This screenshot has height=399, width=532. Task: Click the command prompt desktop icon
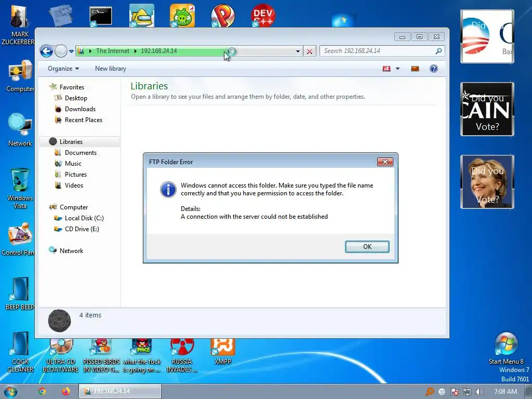click(x=101, y=16)
